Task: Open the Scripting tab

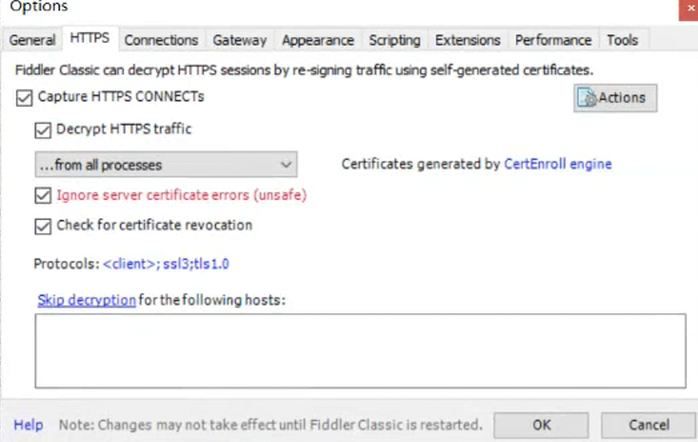Action: pyautogui.click(x=394, y=40)
